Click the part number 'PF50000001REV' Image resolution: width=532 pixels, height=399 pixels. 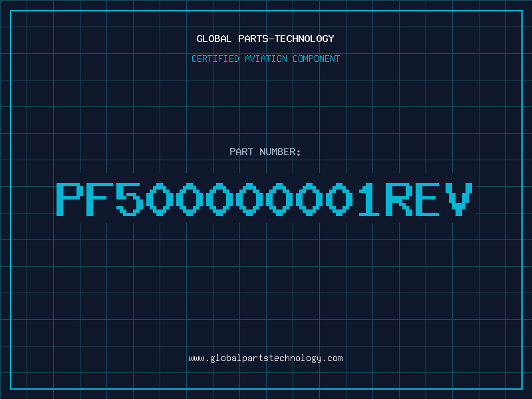coord(264,199)
